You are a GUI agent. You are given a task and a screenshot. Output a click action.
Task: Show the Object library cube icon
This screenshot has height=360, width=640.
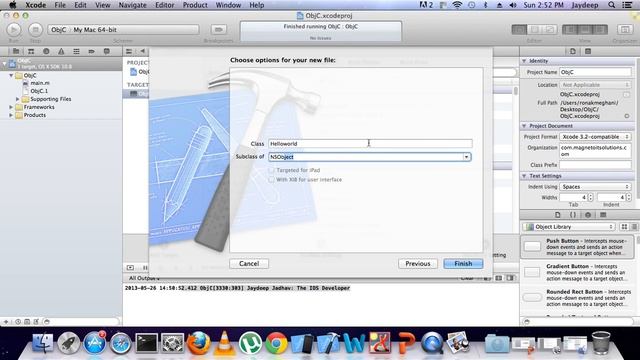588,215
